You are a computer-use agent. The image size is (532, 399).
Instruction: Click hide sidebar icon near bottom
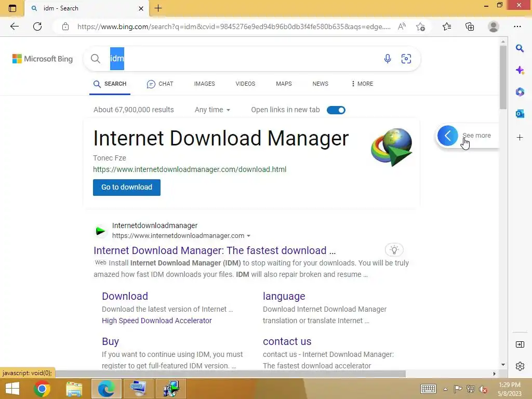pyautogui.click(x=520, y=344)
